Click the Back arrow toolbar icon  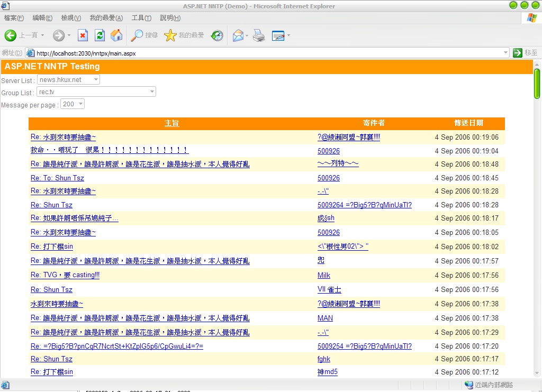click(11, 35)
